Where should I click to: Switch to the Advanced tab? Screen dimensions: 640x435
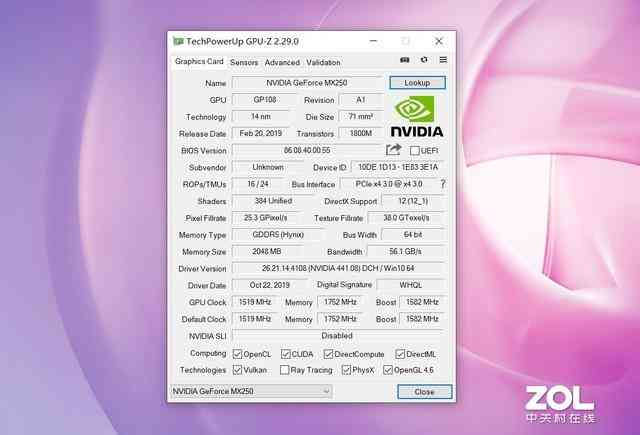(282, 62)
